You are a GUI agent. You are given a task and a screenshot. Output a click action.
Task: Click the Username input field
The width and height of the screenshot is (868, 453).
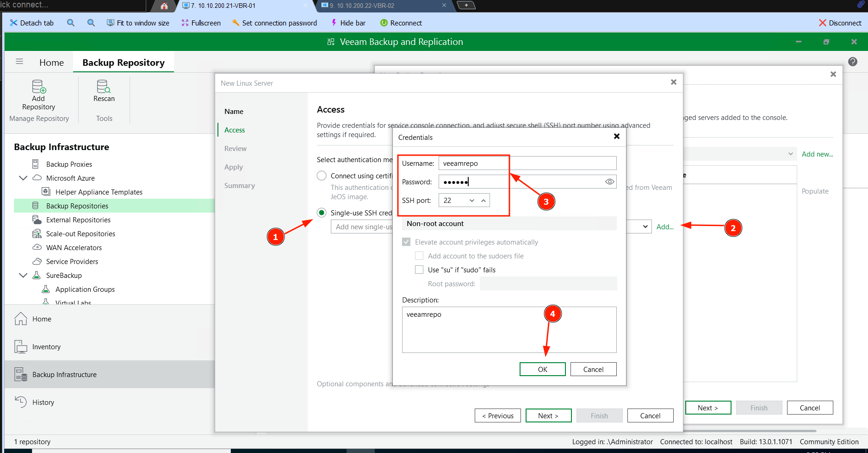[x=527, y=163]
